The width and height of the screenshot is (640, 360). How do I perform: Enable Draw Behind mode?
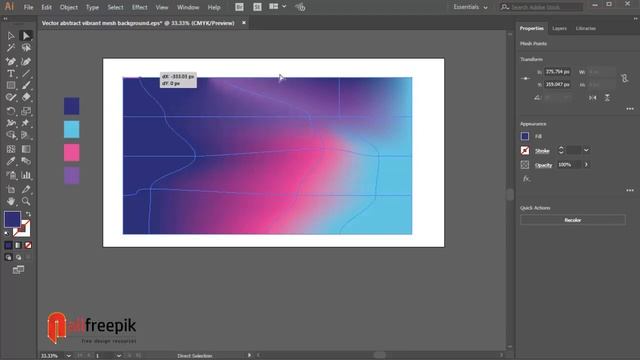click(18, 257)
